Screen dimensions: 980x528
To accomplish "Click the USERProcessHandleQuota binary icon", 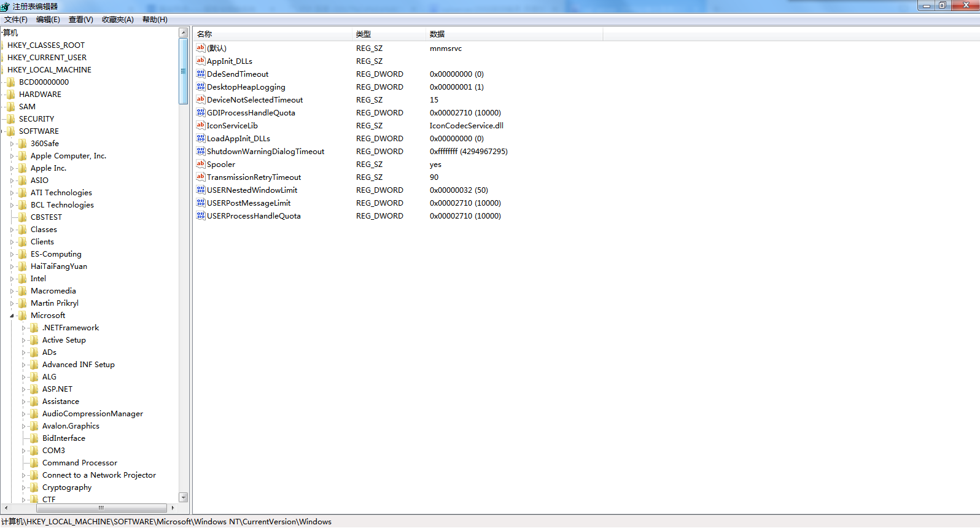I will tap(200, 215).
